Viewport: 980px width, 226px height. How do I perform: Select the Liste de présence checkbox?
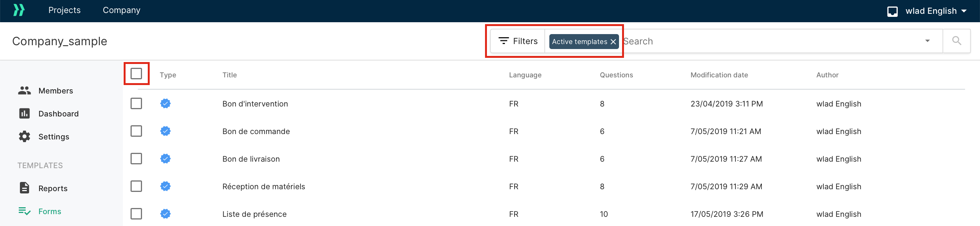(136, 214)
